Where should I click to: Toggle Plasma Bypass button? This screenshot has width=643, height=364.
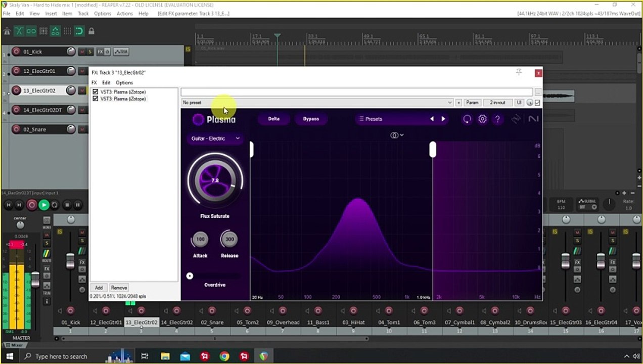click(311, 119)
